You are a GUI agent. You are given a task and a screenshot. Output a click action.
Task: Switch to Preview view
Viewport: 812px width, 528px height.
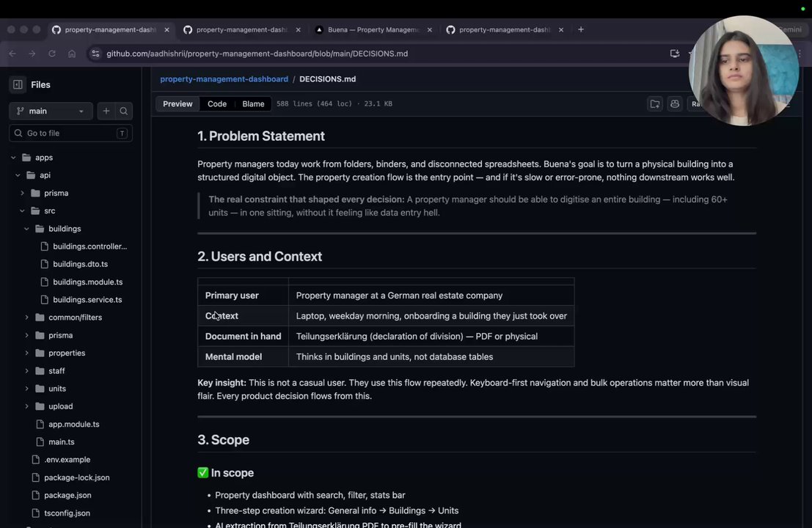tap(178, 104)
